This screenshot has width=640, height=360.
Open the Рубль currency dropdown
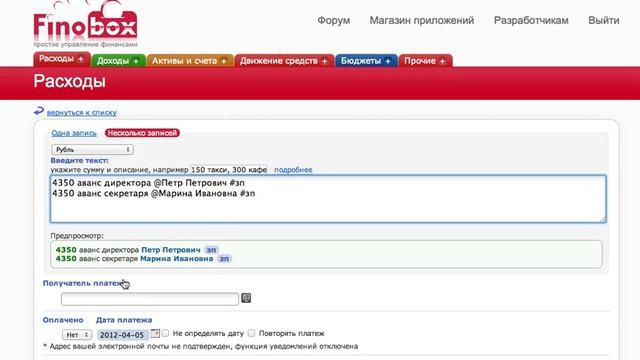93,150
